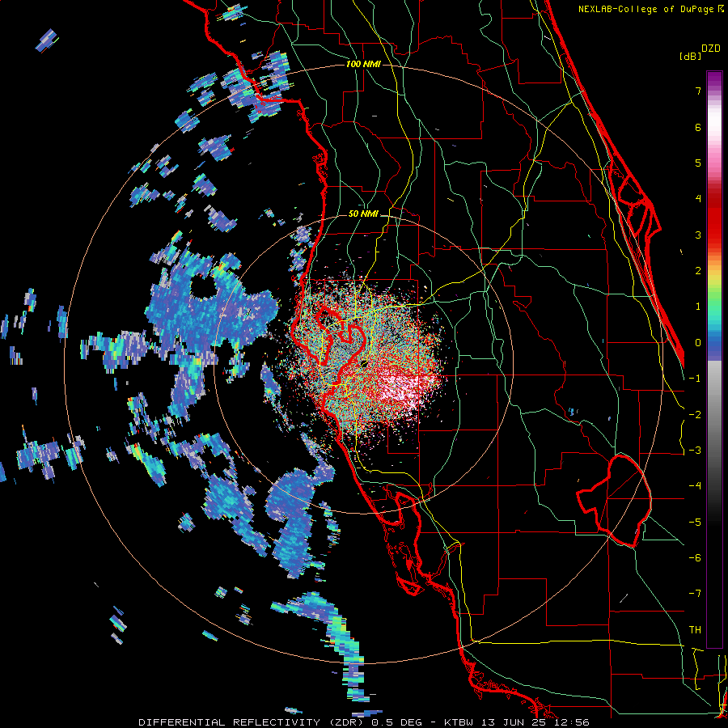Screen dimensions: 728x728
Task: Click the colorbar value -5 label
Action: [695, 522]
